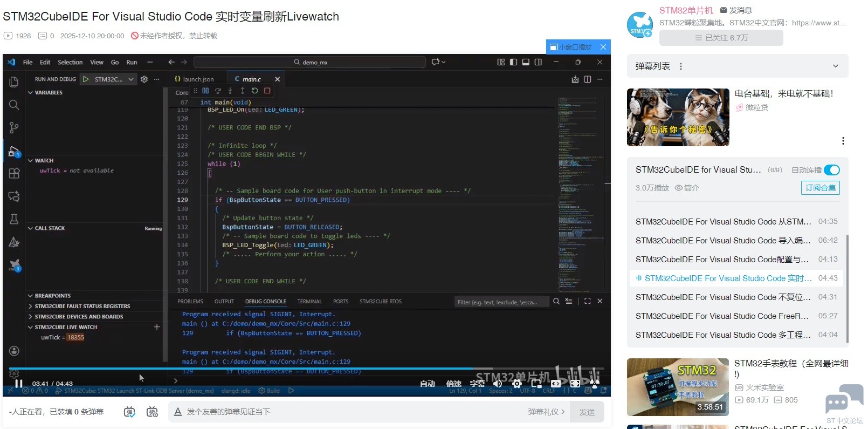Collapse the WATCH section
This screenshot has height=429, width=868.
31,160
